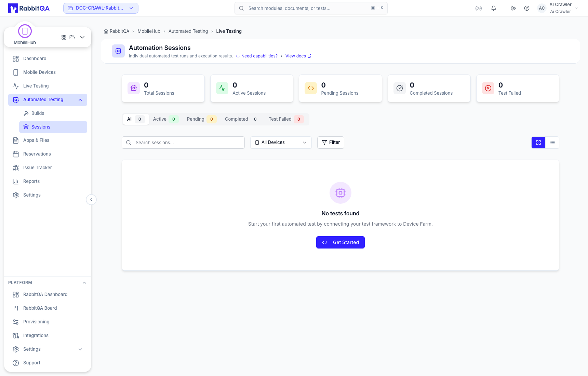
Task: Click the Filter button
Action: pos(331,143)
